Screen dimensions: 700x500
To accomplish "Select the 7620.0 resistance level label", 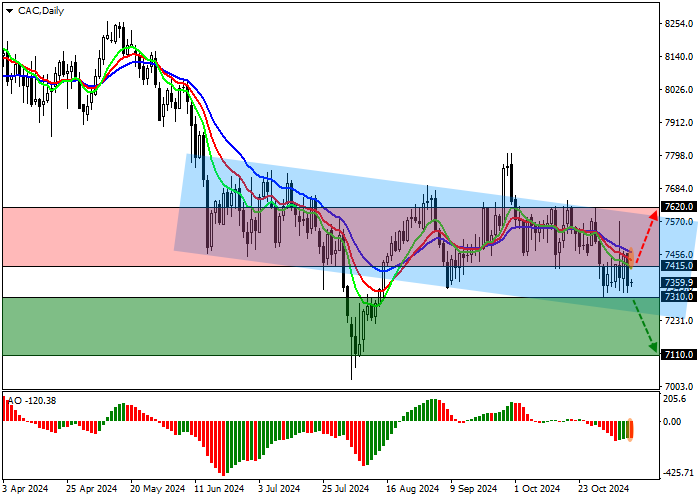I will [x=679, y=207].
